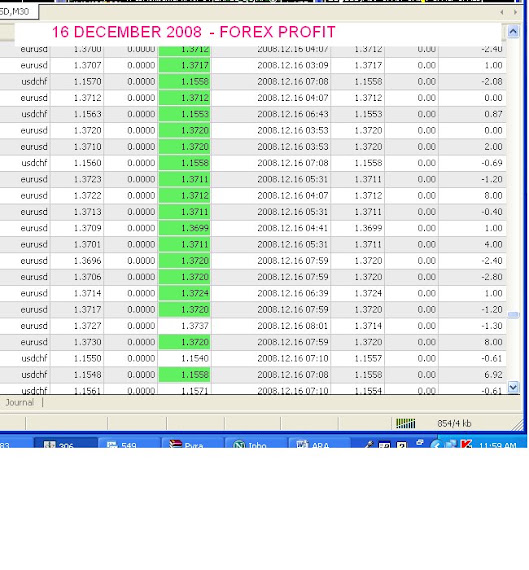Click the taskbar clock showing 11:59 AM
529x570 pixels.
tap(497, 445)
